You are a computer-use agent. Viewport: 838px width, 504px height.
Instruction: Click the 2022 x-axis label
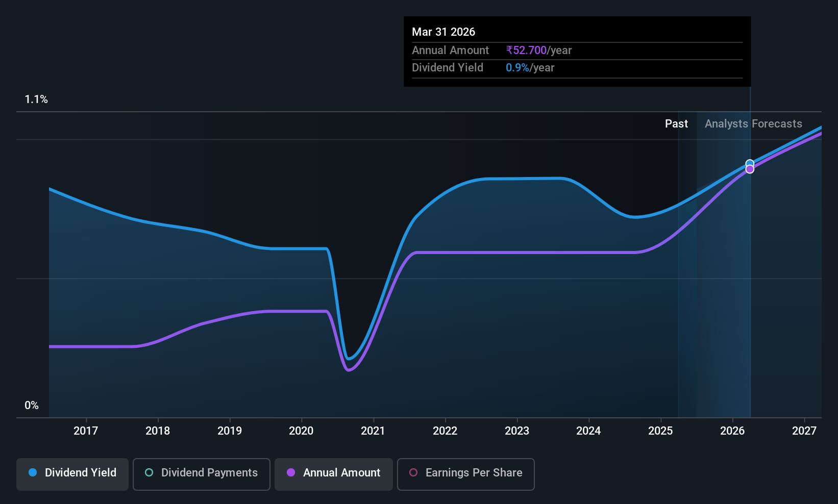(x=445, y=431)
